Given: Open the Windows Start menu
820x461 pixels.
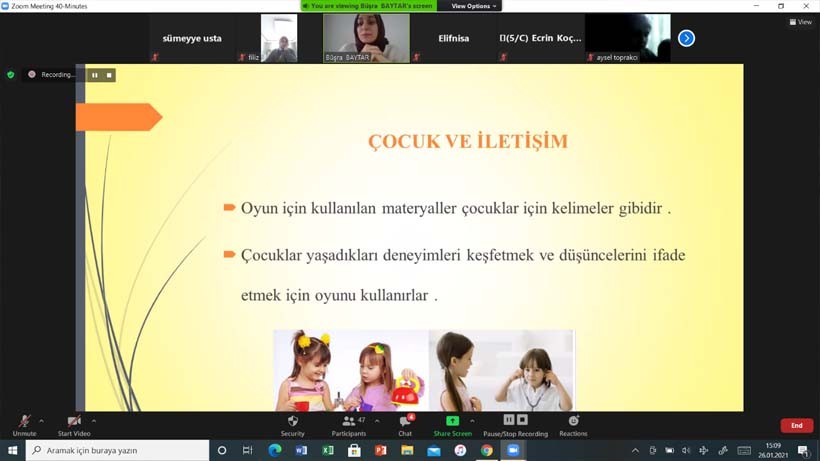Looking at the screenshot, I should click(x=13, y=450).
